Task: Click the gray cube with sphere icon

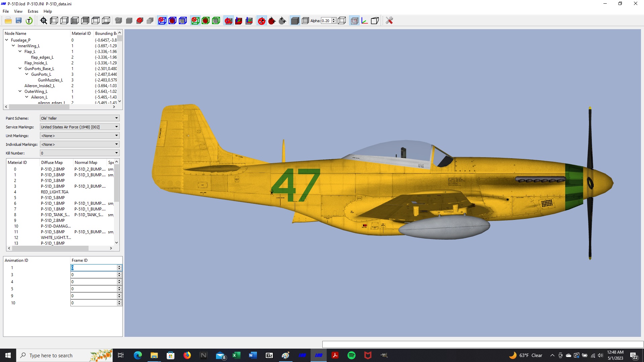Action: pos(118,21)
